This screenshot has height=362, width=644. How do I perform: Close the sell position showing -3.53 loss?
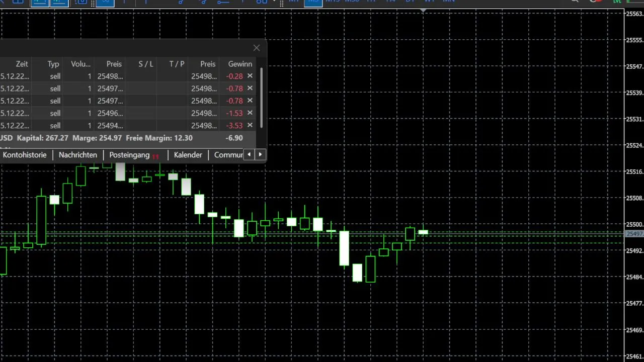(250, 125)
